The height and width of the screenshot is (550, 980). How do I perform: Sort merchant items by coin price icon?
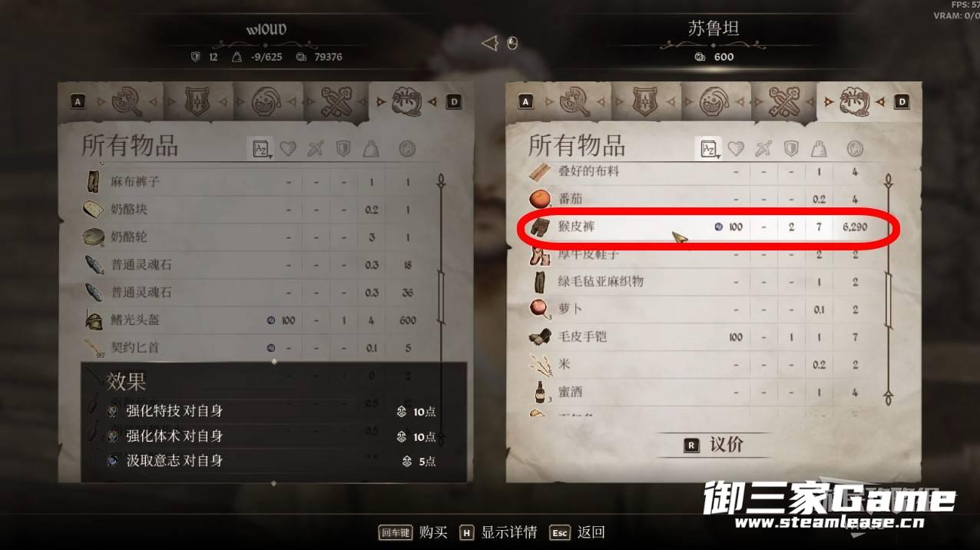pos(855,148)
